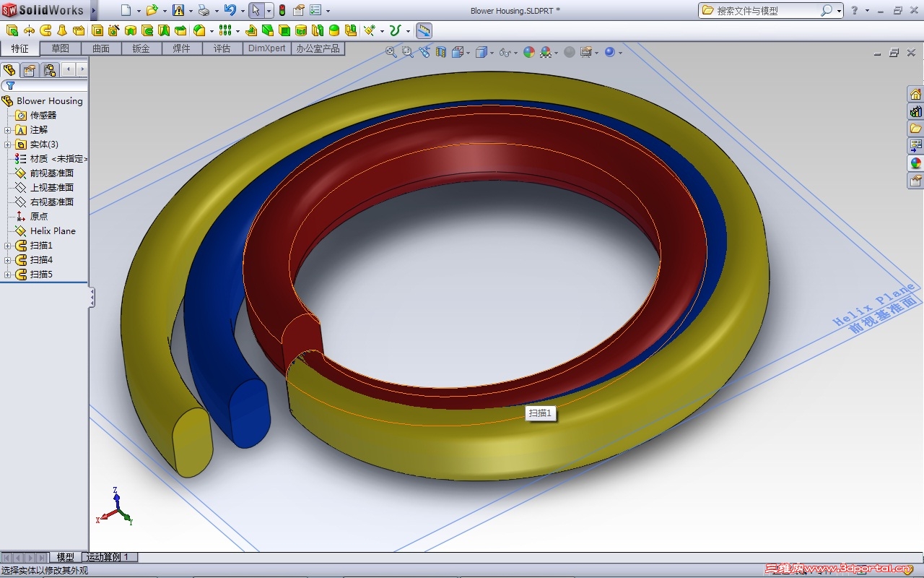Switch to the 办公室产品 tab
The width and height of the screenshot is (924, 578).
[318, 48]
